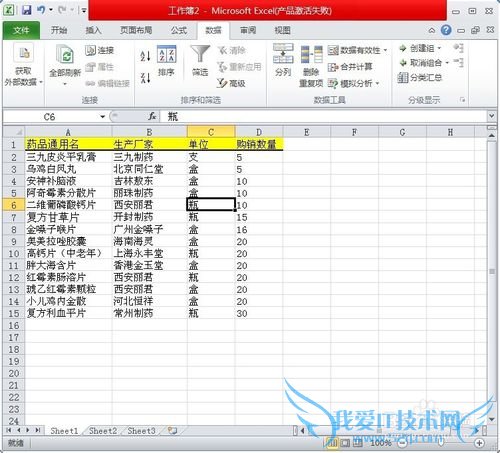Select Sheet2 worksheet tab
Screen dimensions: 500x453
[x=103, y=431]
